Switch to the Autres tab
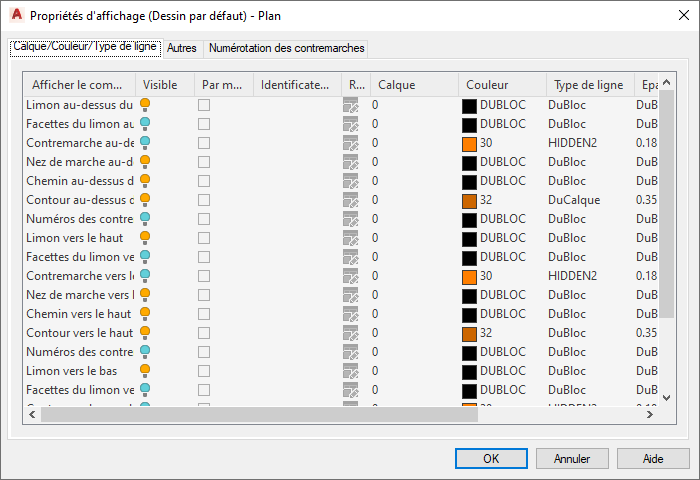This screenshot has height=480, width=700. [181, 48]
